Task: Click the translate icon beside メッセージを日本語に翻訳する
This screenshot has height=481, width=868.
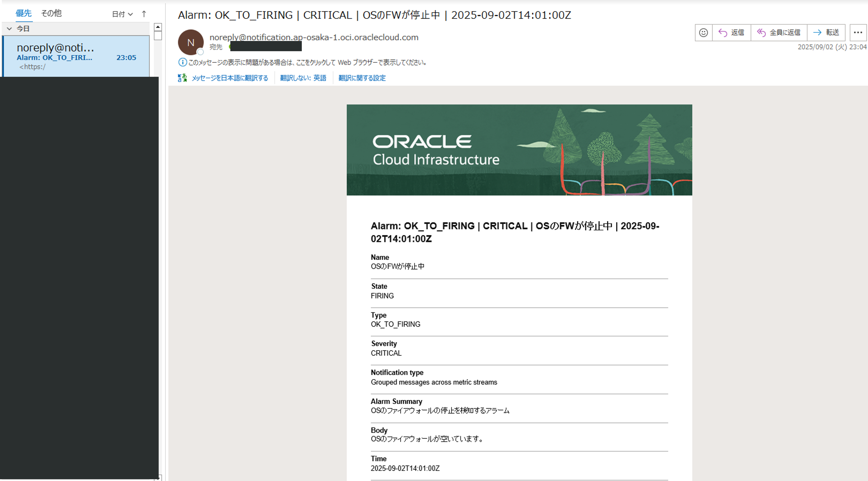Action: tap(182, 78)
